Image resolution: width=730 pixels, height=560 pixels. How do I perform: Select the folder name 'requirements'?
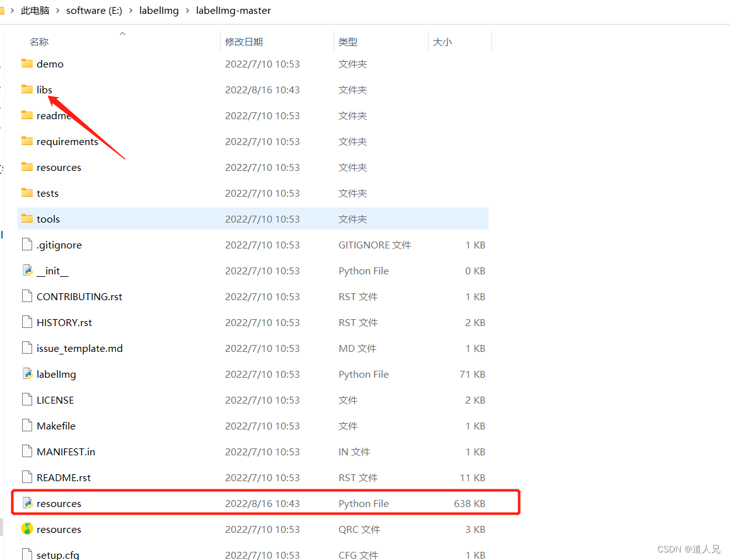(67, 142)
